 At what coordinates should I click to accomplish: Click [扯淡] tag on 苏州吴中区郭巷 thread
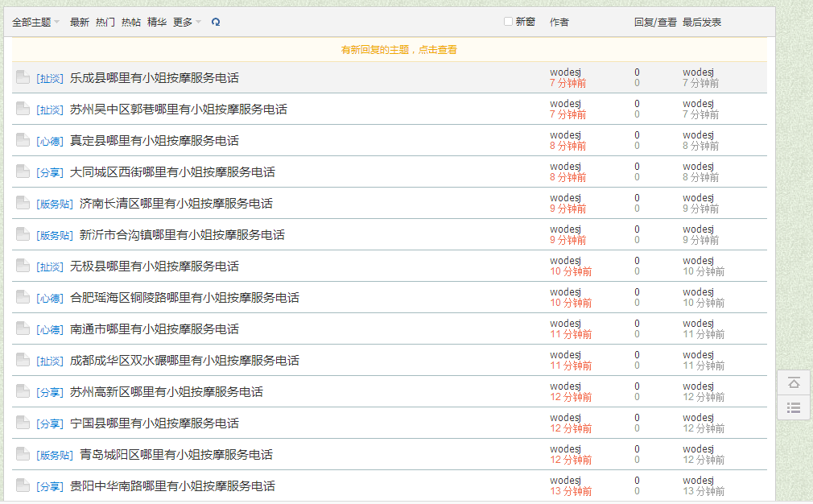(50, 110)
